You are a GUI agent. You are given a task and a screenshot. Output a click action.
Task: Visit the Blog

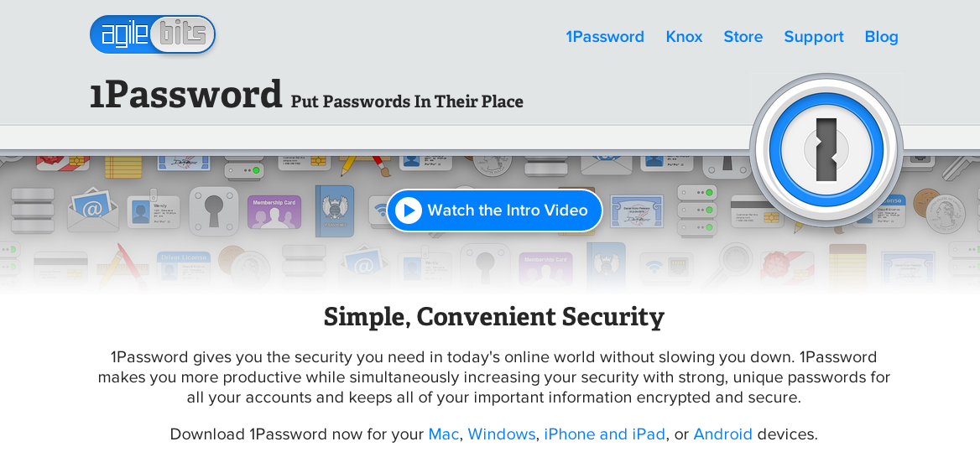coord(881,37)
